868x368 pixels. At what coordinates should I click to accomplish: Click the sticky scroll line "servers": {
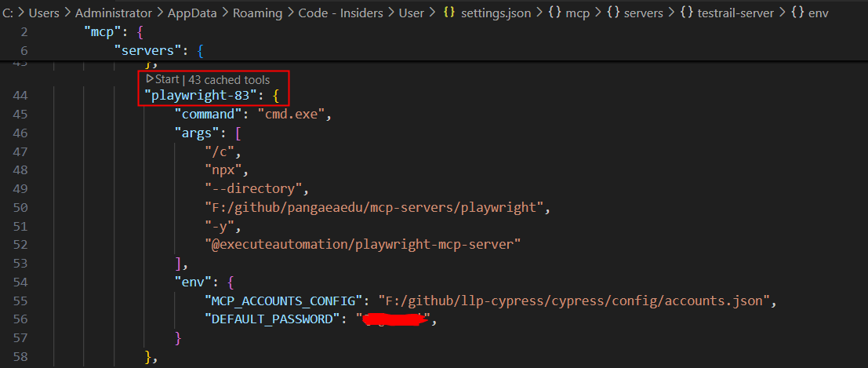click(x=159, y=50)
